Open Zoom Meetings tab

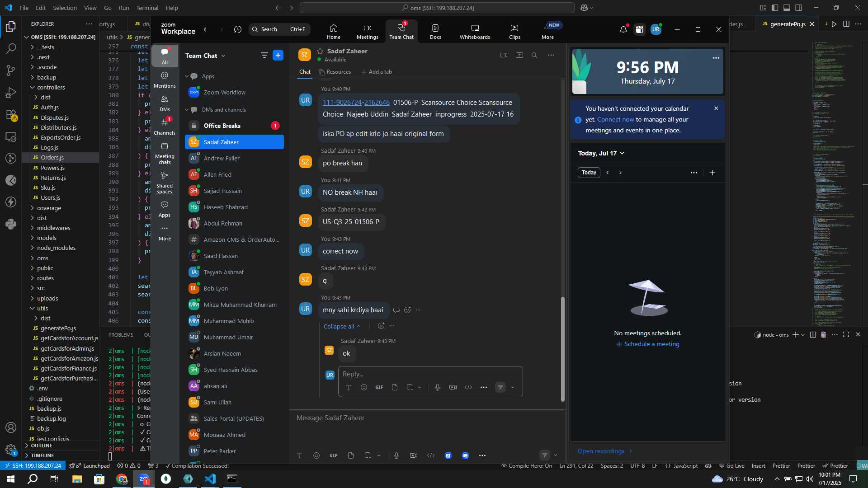click(367, 31)
